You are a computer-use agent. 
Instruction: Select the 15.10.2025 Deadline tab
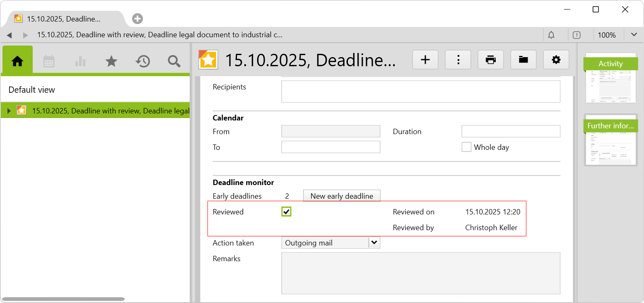(64, 19)
